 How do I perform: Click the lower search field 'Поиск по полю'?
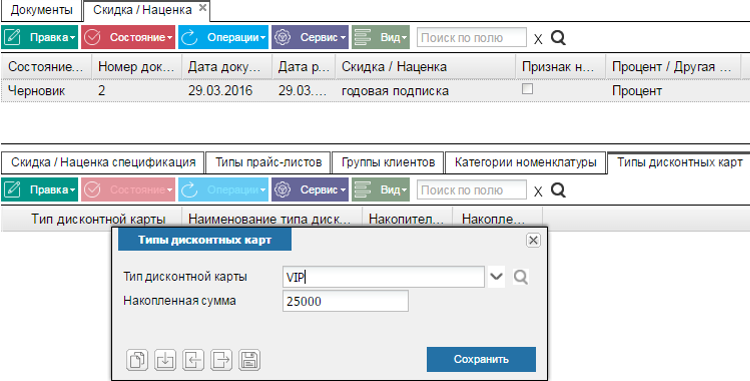tap(472, 190)
